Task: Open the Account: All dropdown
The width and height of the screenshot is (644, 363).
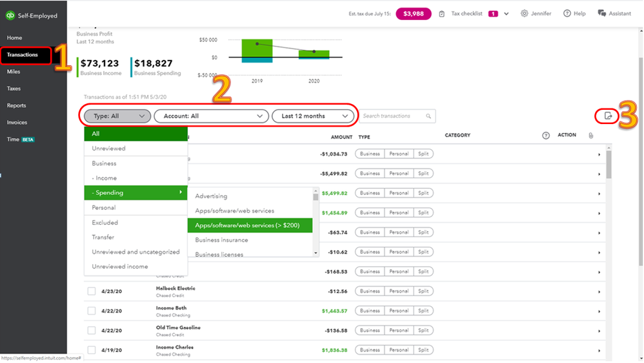Action: click(x=211, y=116)
